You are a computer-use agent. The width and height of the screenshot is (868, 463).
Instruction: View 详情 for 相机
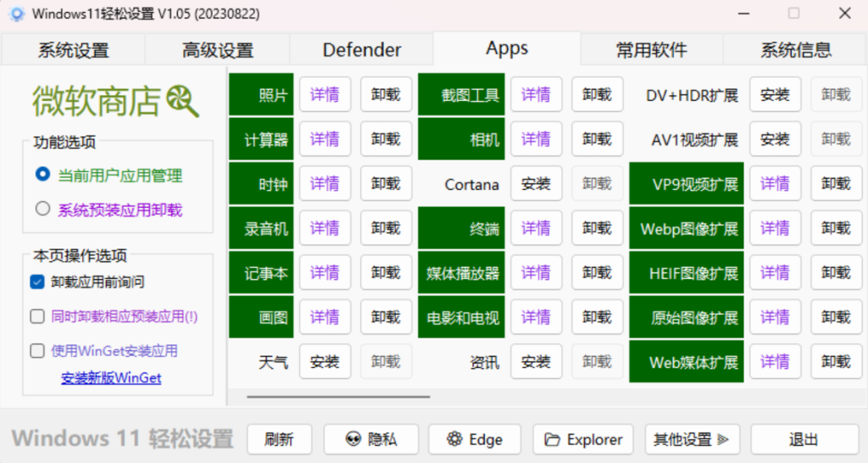click(x=536, y=139)
